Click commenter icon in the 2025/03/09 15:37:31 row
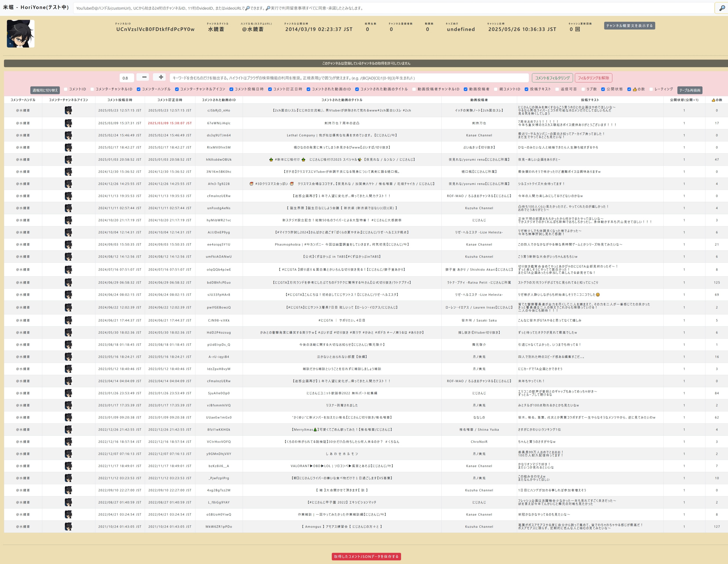This screenshot has width=728, height=564. point(68,123)
